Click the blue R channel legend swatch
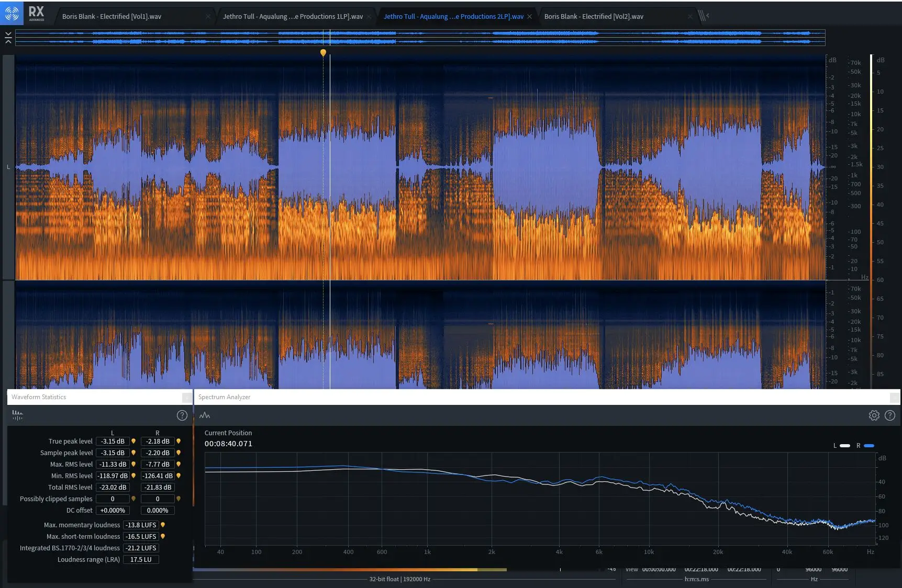Viewport: 902px width, 588px height. [869, 446]
